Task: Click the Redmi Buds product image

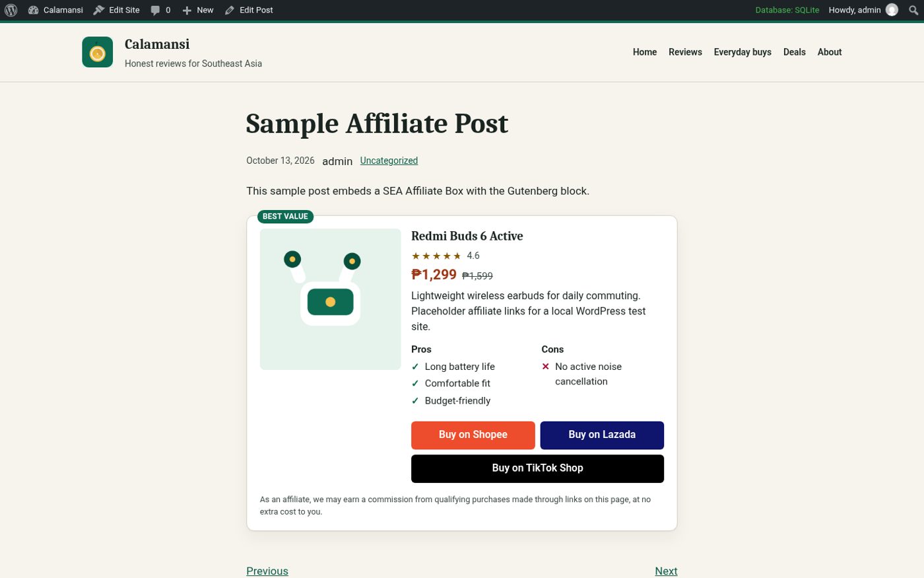Action: (x=331, y=299)
